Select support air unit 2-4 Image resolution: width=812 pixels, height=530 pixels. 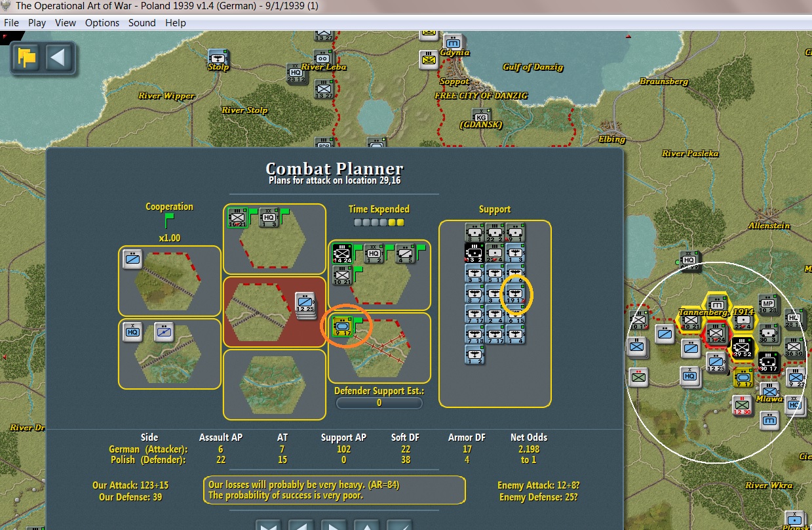click(x=495, y=314)
